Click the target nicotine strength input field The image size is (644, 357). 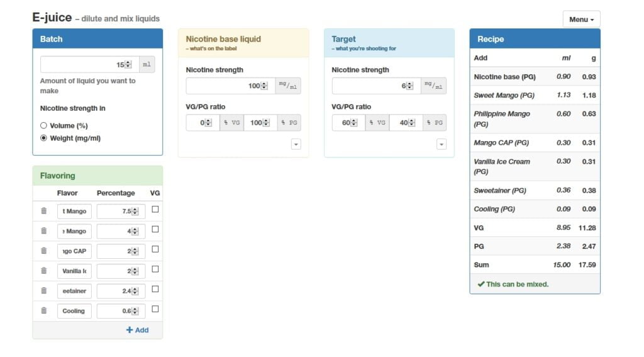point(376,86)
